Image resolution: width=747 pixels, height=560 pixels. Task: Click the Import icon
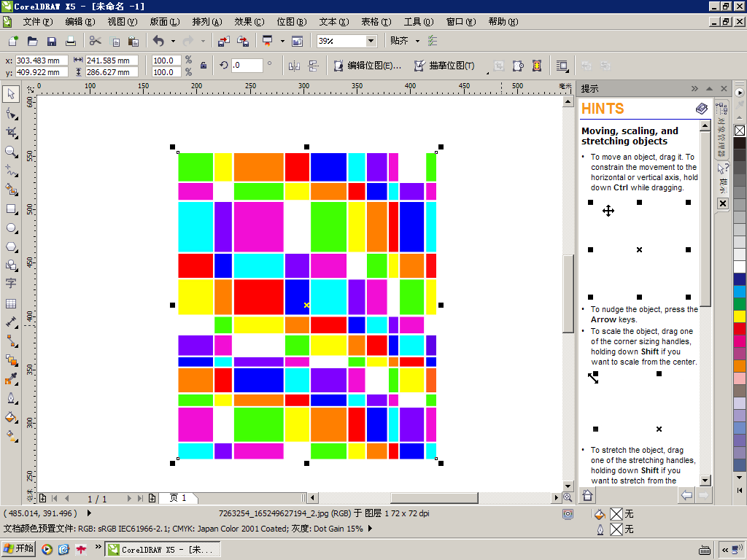click(x=223, y=41)
